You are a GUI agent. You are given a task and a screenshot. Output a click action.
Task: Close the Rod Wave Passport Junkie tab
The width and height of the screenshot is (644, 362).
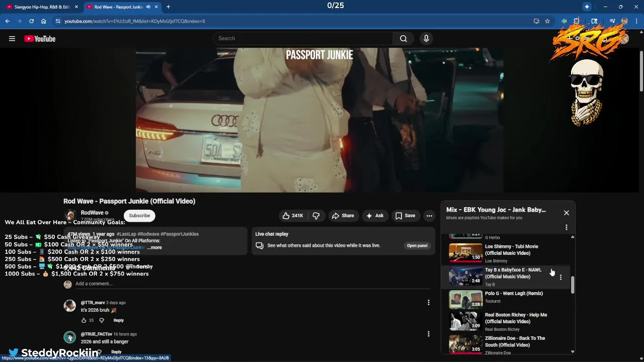coord(156,7)
